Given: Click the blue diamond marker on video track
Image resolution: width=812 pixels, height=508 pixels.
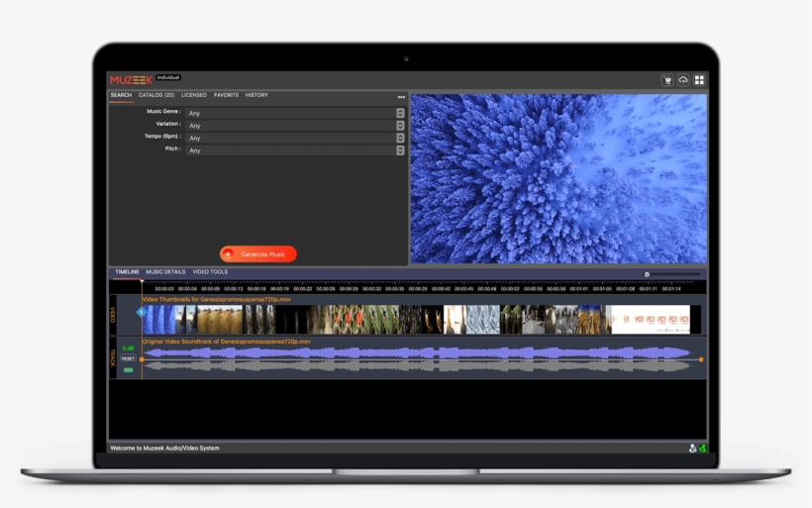Looking at the screenshot, I should [x=141, y=312].
